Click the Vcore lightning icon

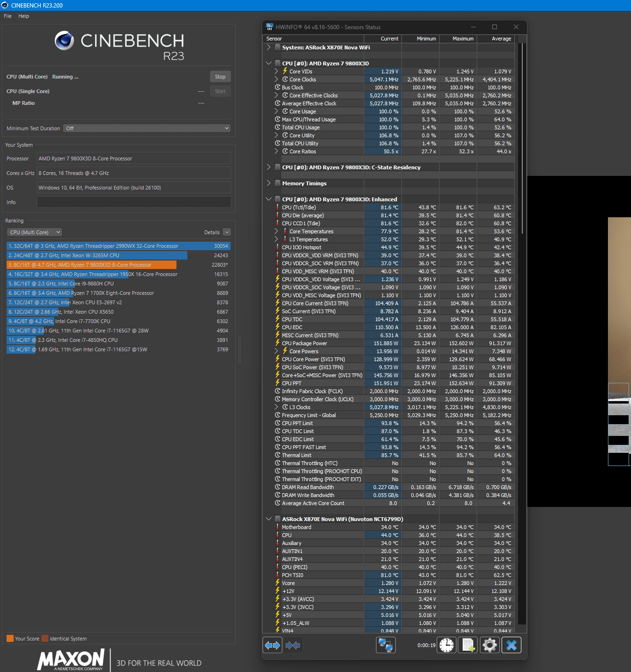point(278,583)
